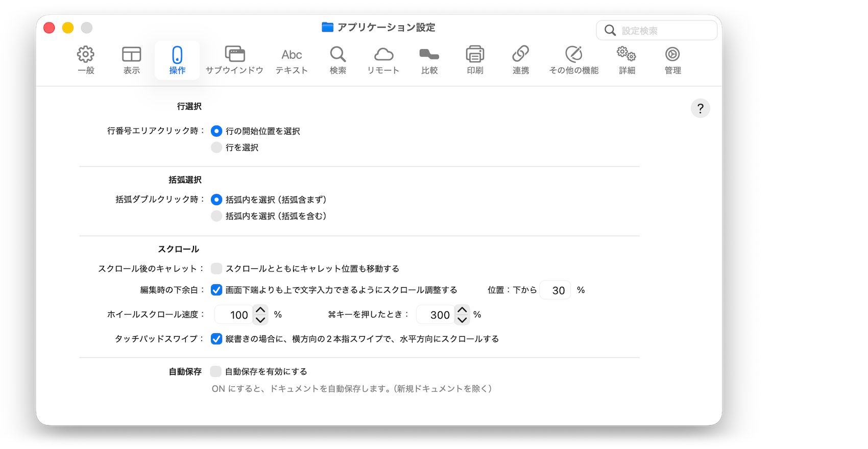Click the 位置：下から percentage field

coord(555,290)
